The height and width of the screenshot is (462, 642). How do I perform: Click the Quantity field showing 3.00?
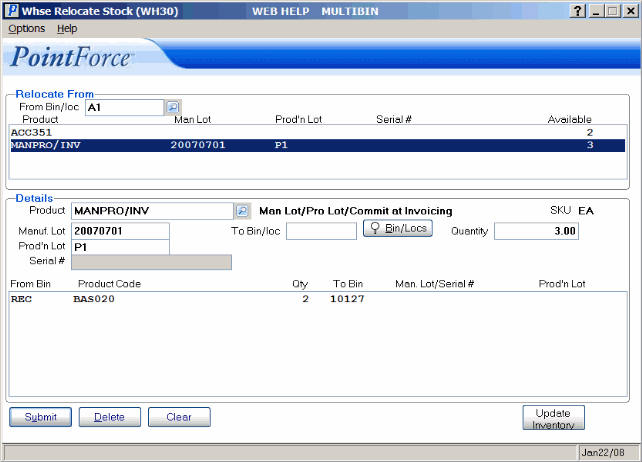(536, 231)
